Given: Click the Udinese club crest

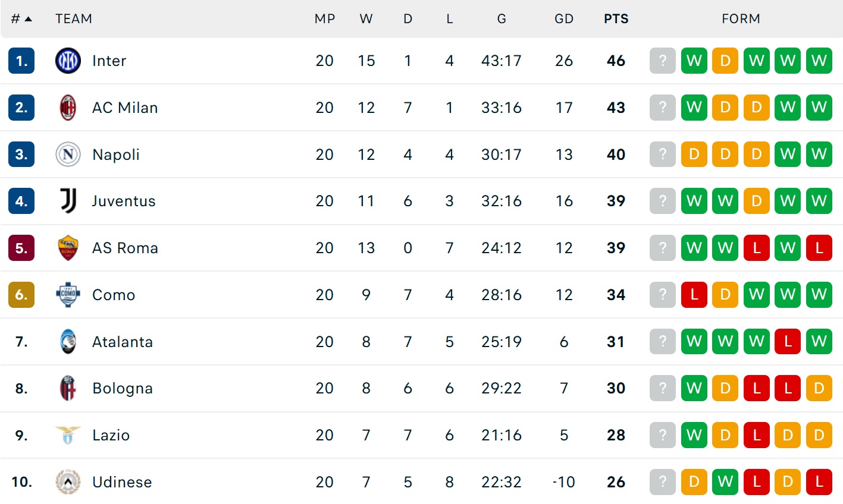Looking at the screenshot, I should click(x=68, y=482).
